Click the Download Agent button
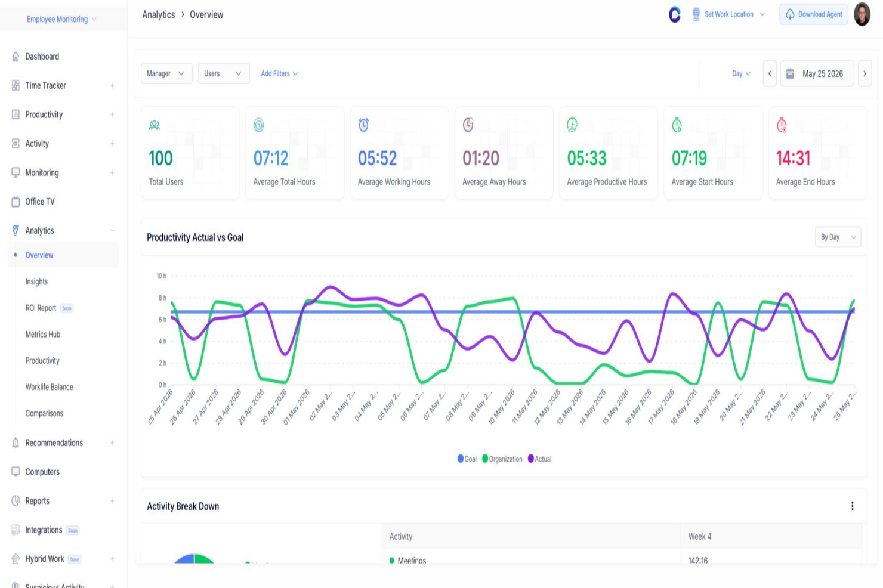883x588 pixels. pos(814,14)
